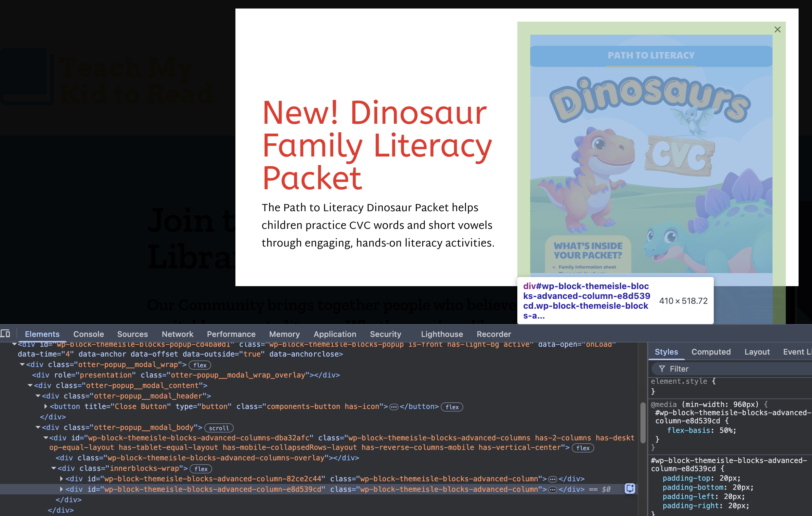Switch to the Console tab
The image size is (812, 516).
(89, 334)
